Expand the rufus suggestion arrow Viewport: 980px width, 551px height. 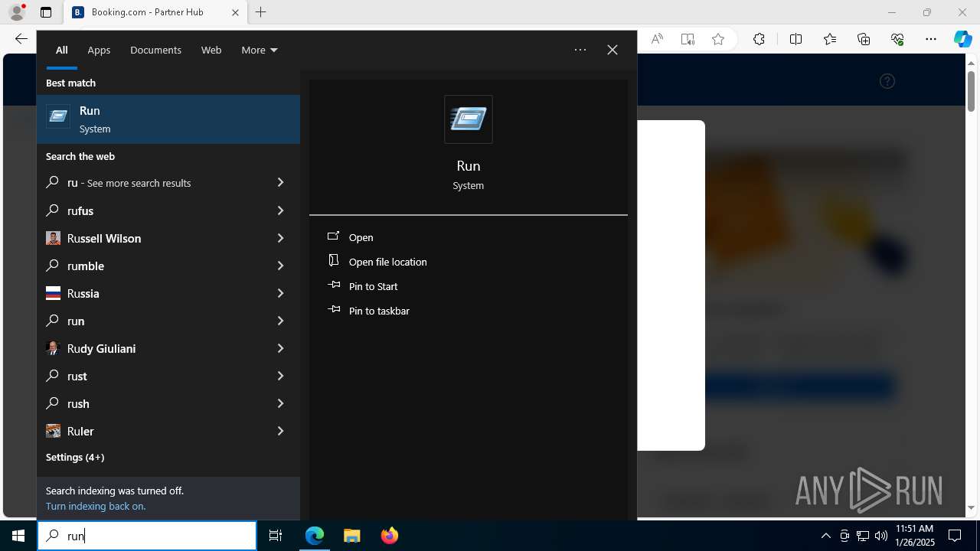tap(280, 210)
